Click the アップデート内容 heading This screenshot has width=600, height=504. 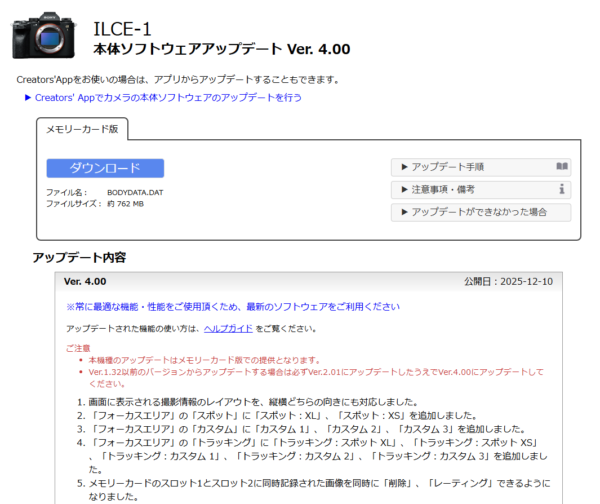pos(79,257)
